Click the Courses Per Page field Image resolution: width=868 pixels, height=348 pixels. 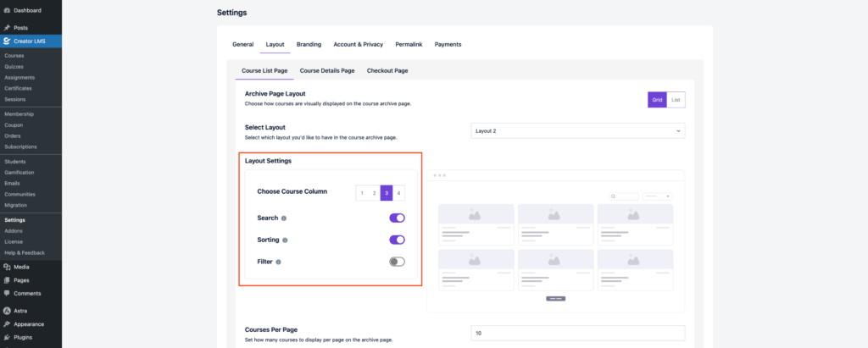(x=577, y=334)
